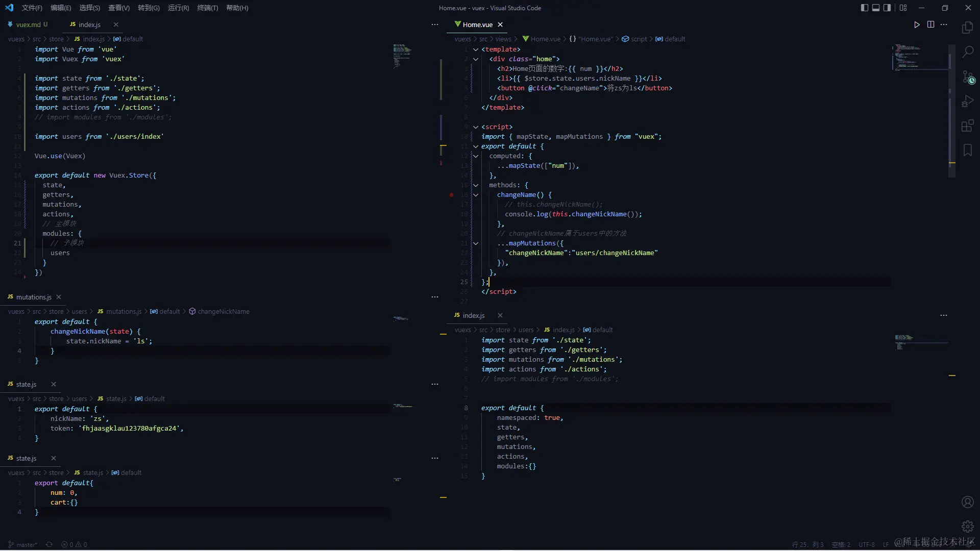The image size is (980, 551).
Task: Click the UTF-8 encoding status item
Action: click(x=866, y=544)
